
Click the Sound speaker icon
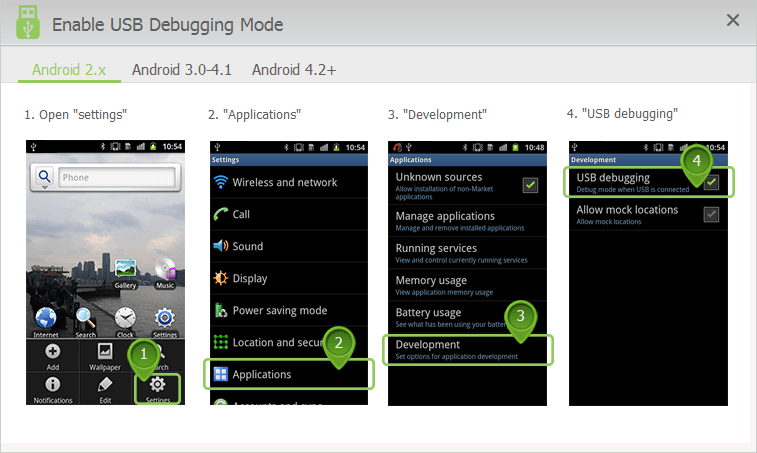tap(221, 246)
